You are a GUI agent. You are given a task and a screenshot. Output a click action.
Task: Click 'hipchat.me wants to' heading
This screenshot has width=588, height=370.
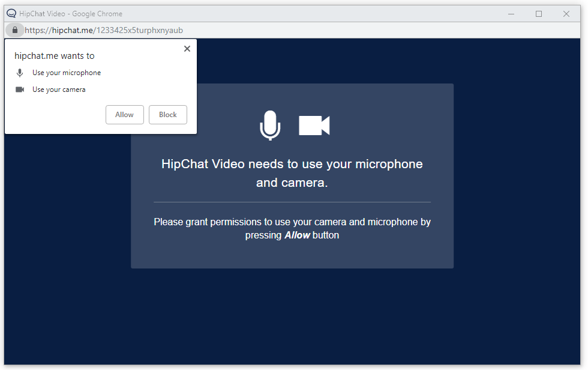click(55, 56)
